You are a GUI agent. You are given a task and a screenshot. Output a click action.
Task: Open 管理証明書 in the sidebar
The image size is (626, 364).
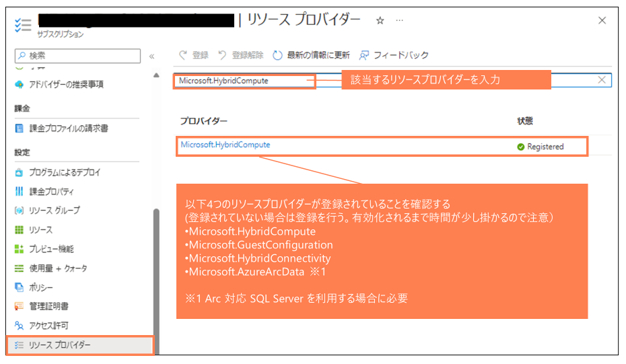(48, 306)
